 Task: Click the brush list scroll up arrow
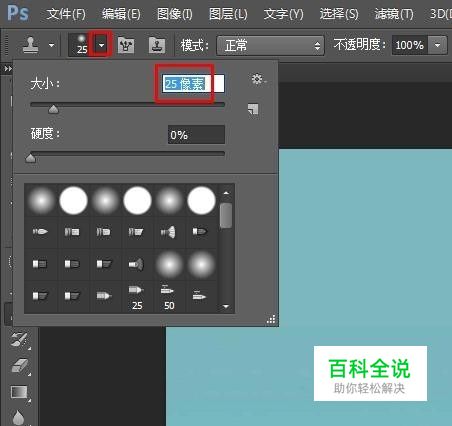coord(226,193)
